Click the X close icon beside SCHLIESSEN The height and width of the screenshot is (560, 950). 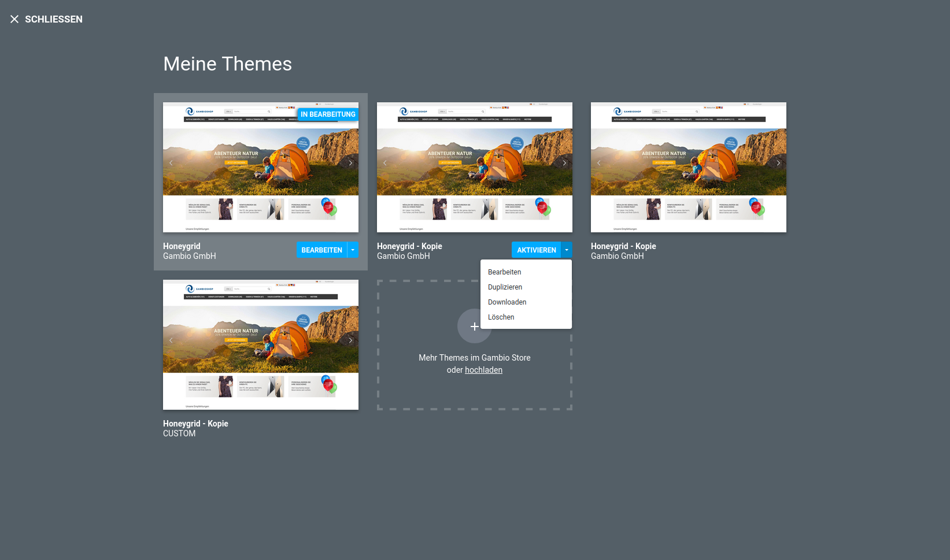(14, 19)
